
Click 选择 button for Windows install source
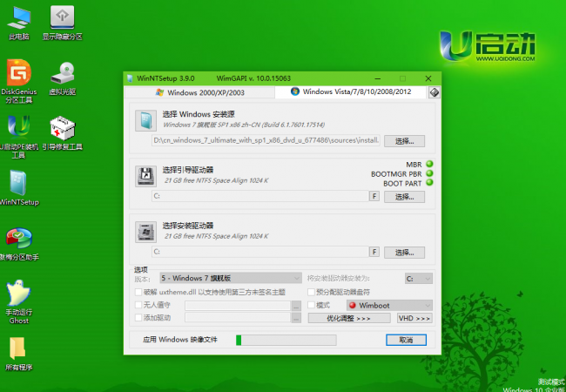point(404,141)
